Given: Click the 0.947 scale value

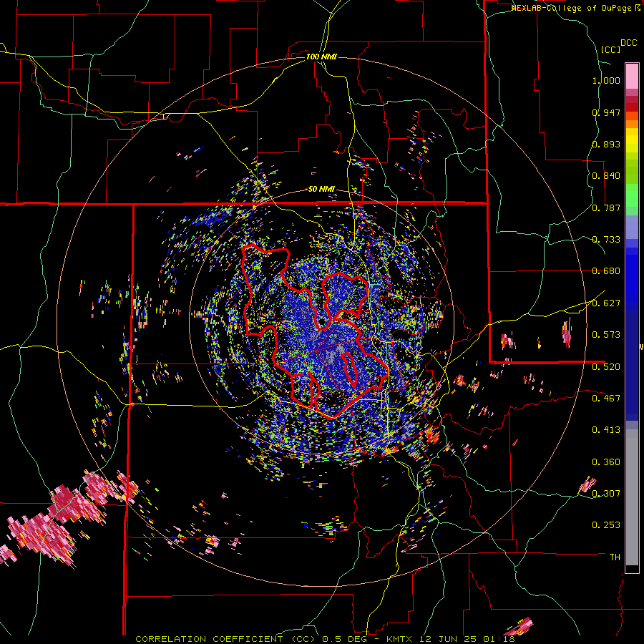Looking at the screenshot, I should [606, 112].
